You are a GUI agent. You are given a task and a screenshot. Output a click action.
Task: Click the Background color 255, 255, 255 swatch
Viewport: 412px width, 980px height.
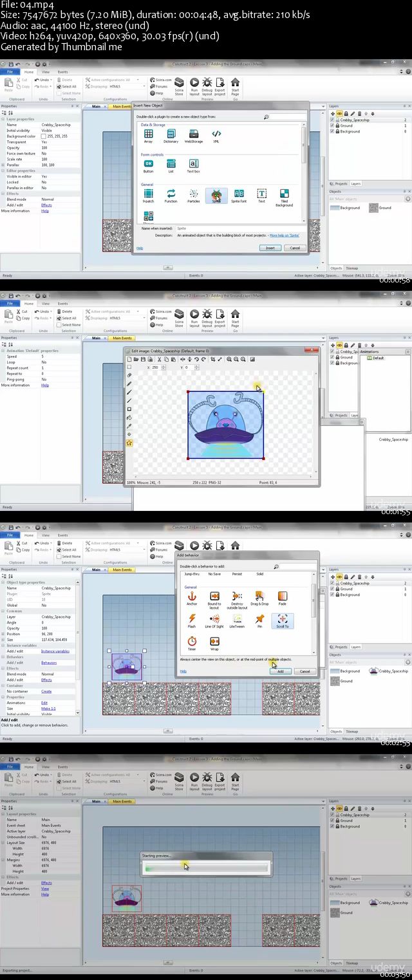[x=44, y=136]
